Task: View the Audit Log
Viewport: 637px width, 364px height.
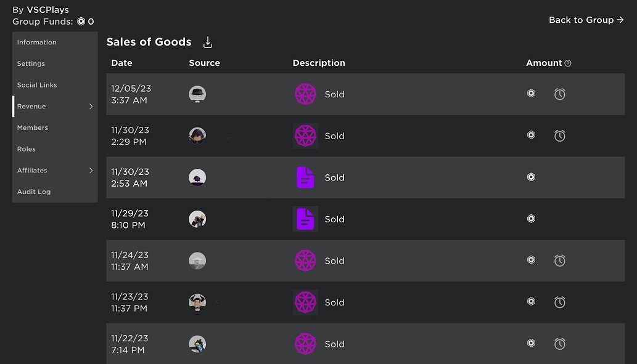Action: 34,192
